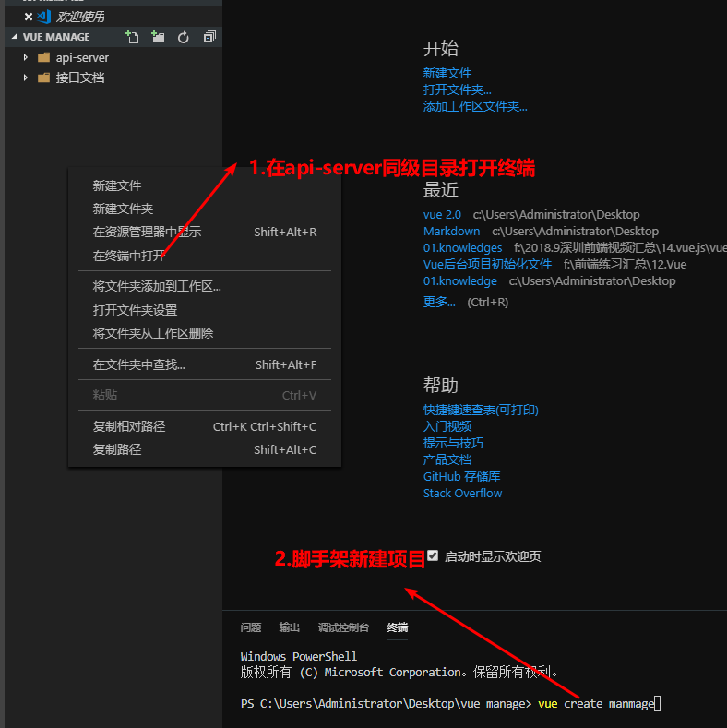Choose 新建文件夹 in context menu
The height and width of the screenshot is (728, 727).
205,209
